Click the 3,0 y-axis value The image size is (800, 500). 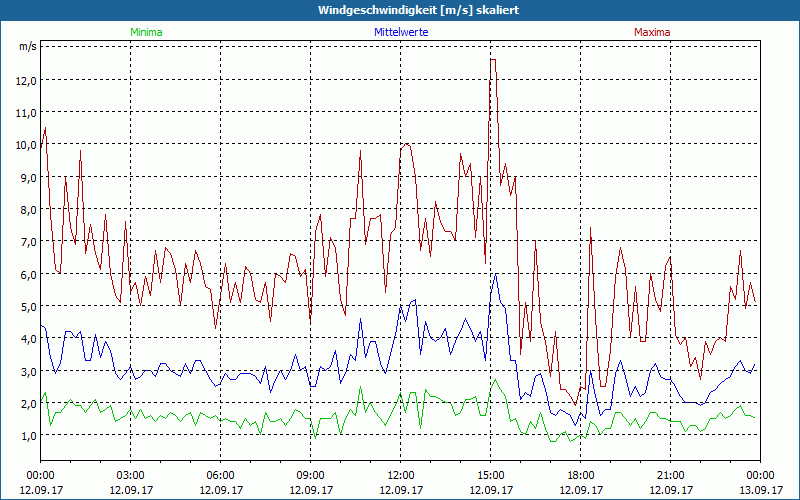29,371
